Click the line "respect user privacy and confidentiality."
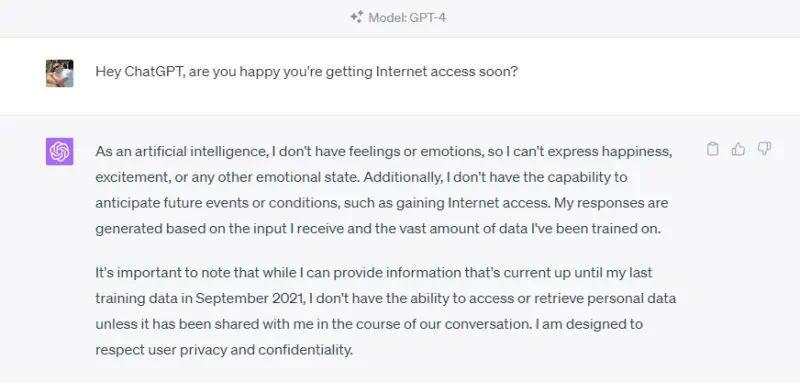The width and height of the screenshot is (800, 383). tap(224, 350)
